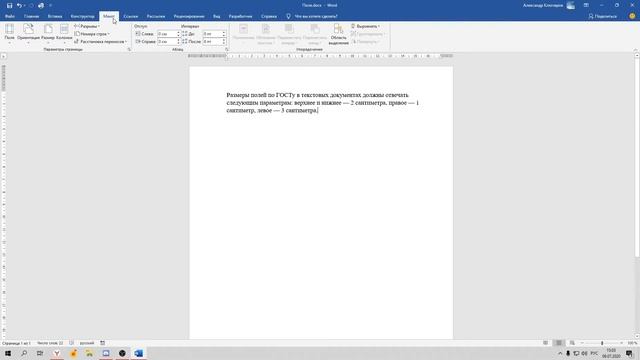640x360 pixels.
Task: Open the Ориентация (Orientation) menu
Action: (28, 33)
